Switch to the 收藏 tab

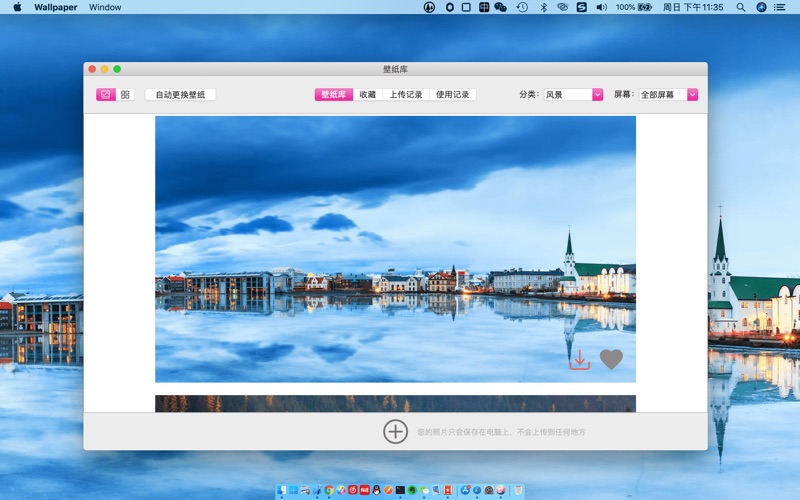point(367,95)
